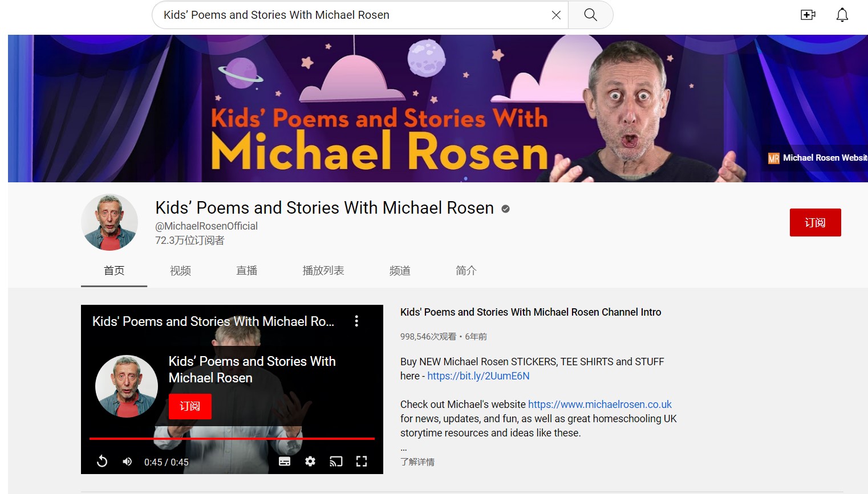
Task: Switch to the 播放列表 tab
Action: [x=323, y=271]
